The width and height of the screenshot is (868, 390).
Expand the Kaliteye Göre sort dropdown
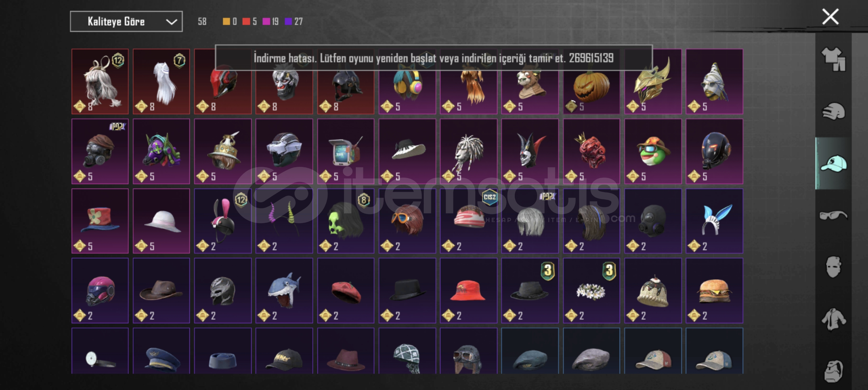[126, 22]
